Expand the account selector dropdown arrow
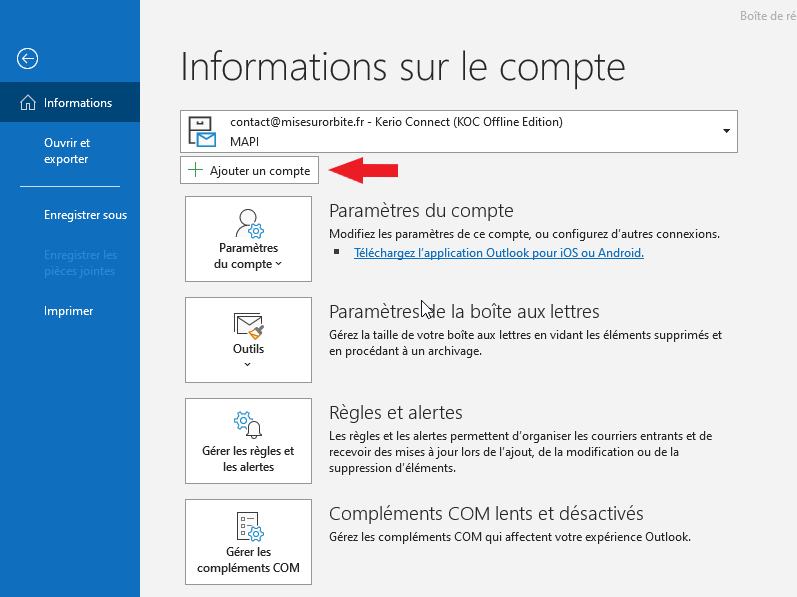The width and height of the screenshot is (797, 597). [726, 131]
